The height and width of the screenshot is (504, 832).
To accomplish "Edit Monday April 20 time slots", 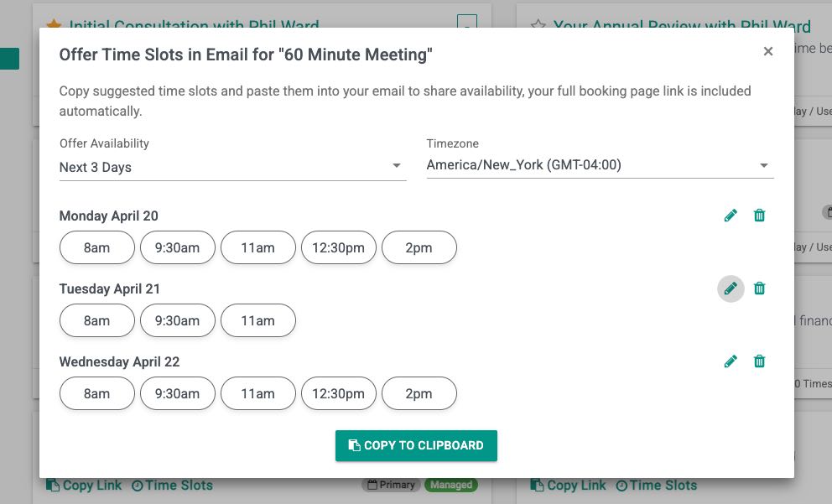I will [731, 216].
